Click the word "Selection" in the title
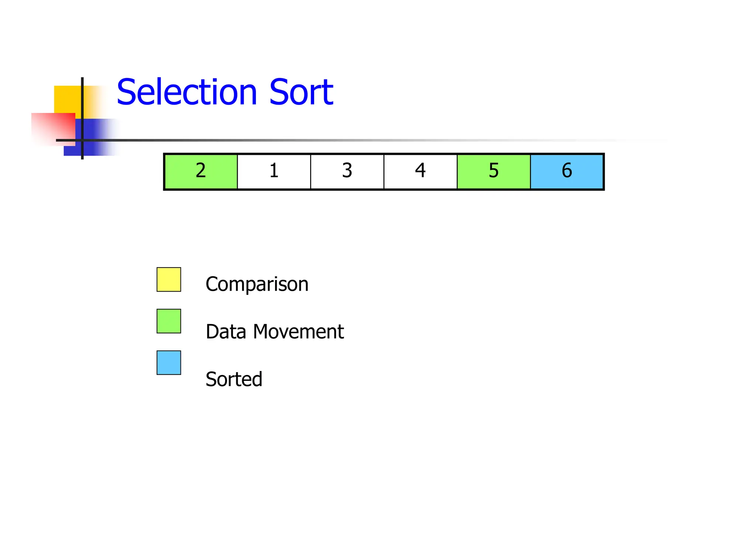The width and height of the screenshot is (756, 535). pos(187,92)
